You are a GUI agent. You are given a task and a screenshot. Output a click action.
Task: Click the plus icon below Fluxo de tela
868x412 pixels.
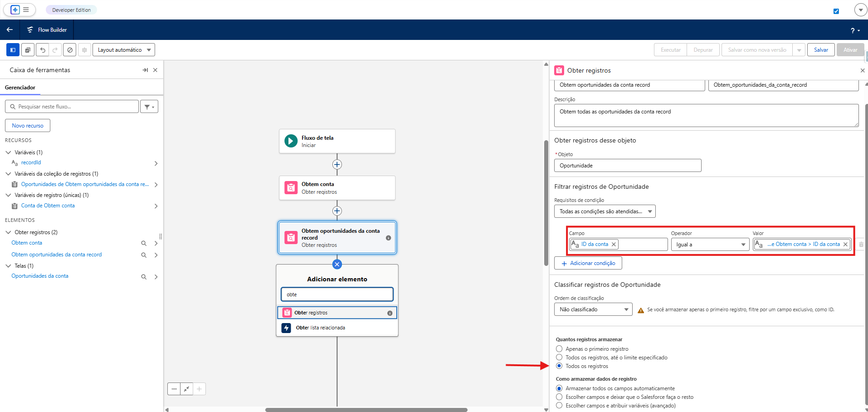point(337,164)
